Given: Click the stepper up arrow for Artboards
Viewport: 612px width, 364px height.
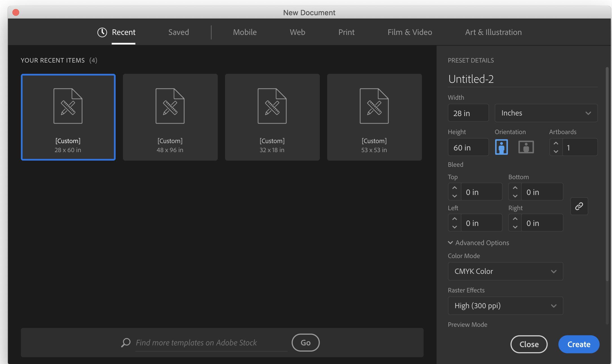Looking at the screenshot, I should [556, 143].
